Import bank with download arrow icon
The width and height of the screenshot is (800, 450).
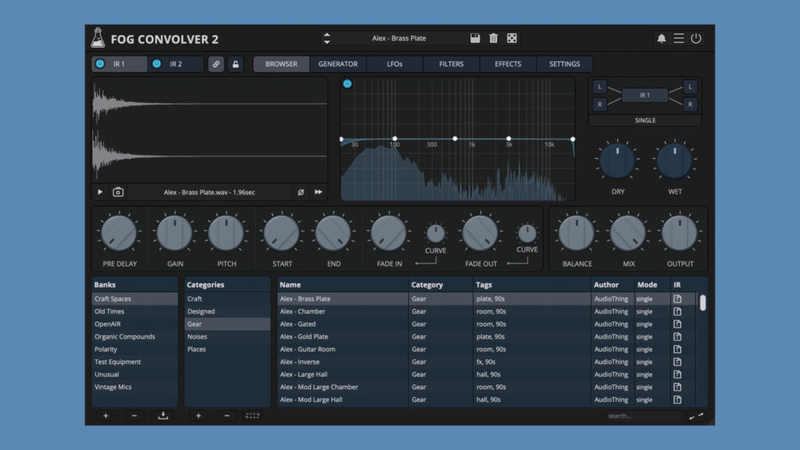click(x=163, y=416)
